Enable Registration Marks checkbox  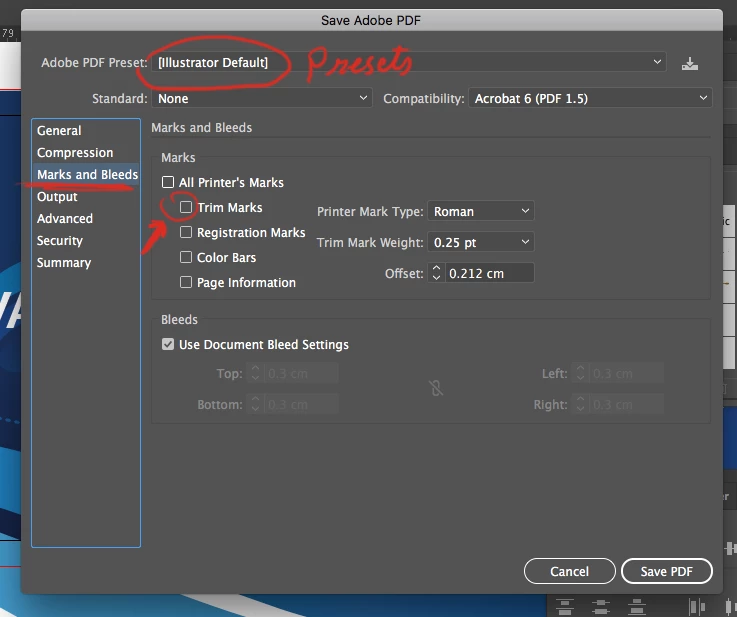click(x=186, y=232)
